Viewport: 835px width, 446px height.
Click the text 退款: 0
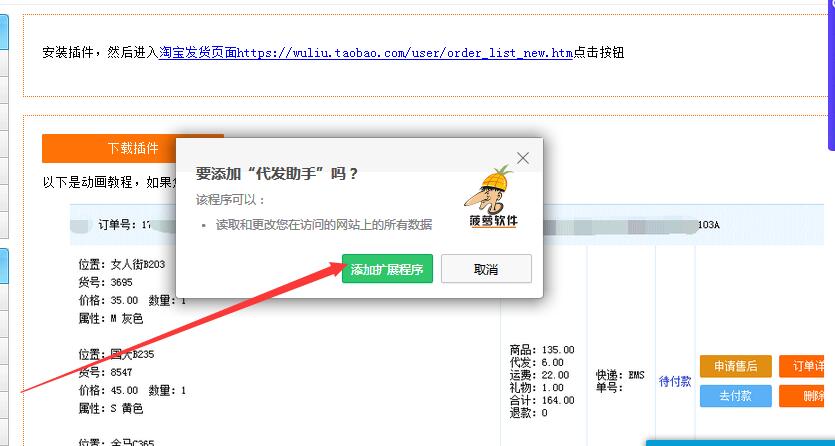coord(528,413)
